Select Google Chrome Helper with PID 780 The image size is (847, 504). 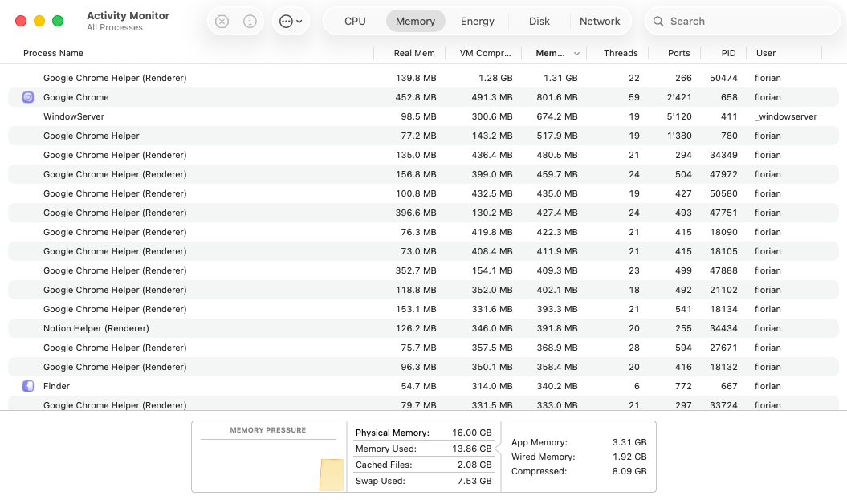click(424, 136)
